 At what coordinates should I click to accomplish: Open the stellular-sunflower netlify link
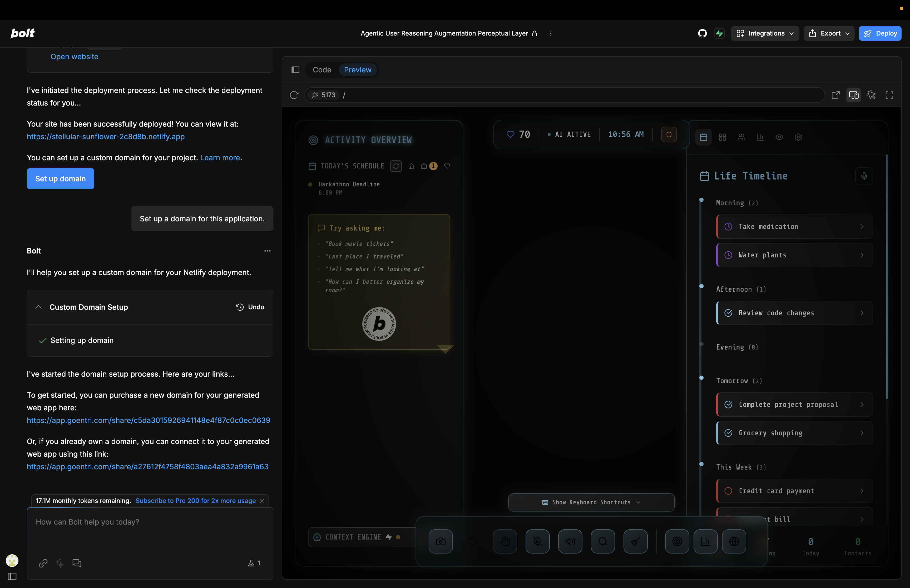(105, 136)
